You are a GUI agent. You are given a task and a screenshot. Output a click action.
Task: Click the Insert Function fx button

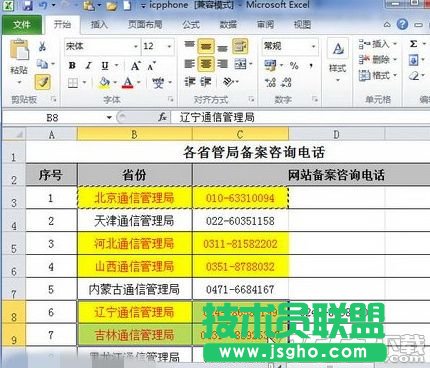162,117
